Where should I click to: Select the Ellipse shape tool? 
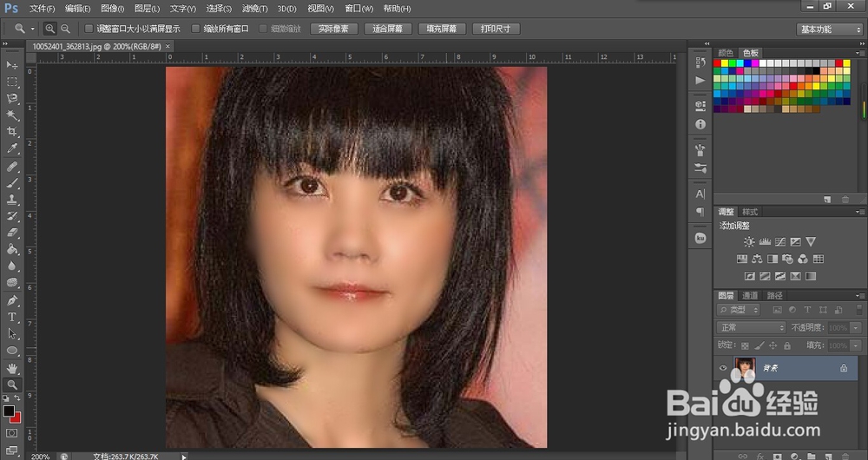[x=11, y=351]
